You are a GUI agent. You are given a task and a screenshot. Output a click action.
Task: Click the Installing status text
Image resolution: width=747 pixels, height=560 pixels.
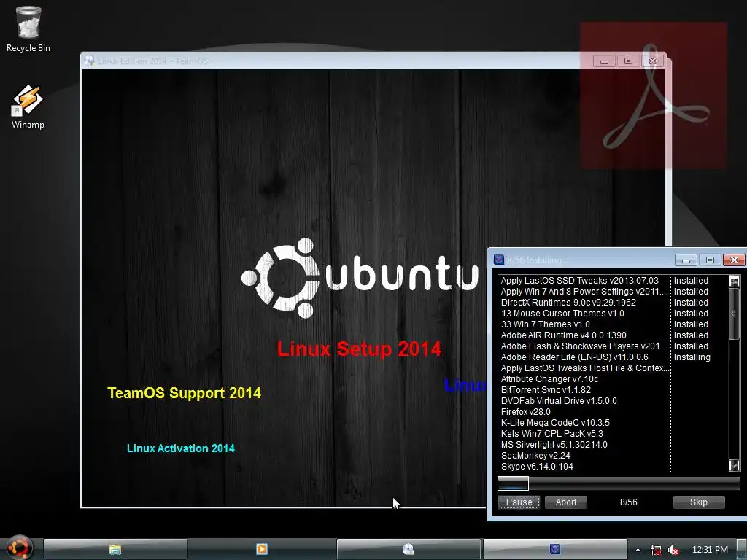point(692,357)
